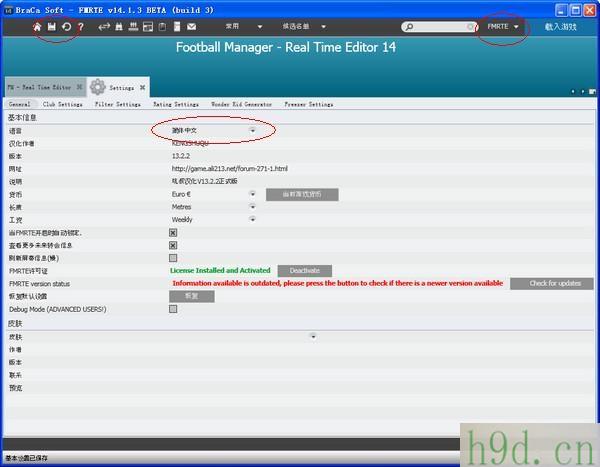Click the 'FMRTE version status' label
Viewport: 600px width, 467px height.
39,284
